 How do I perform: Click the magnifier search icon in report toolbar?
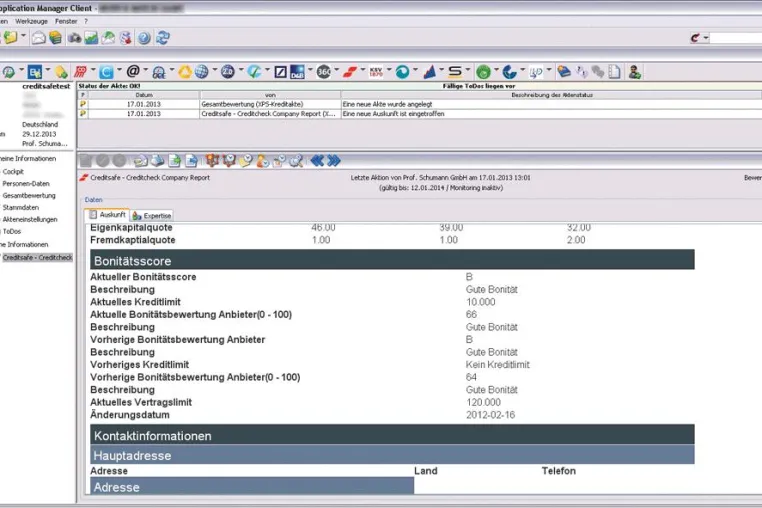coord(296,160)
